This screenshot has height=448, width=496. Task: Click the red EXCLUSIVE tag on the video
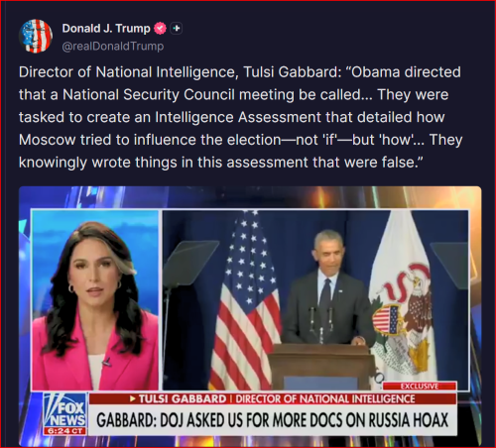[x=420, y=387]
